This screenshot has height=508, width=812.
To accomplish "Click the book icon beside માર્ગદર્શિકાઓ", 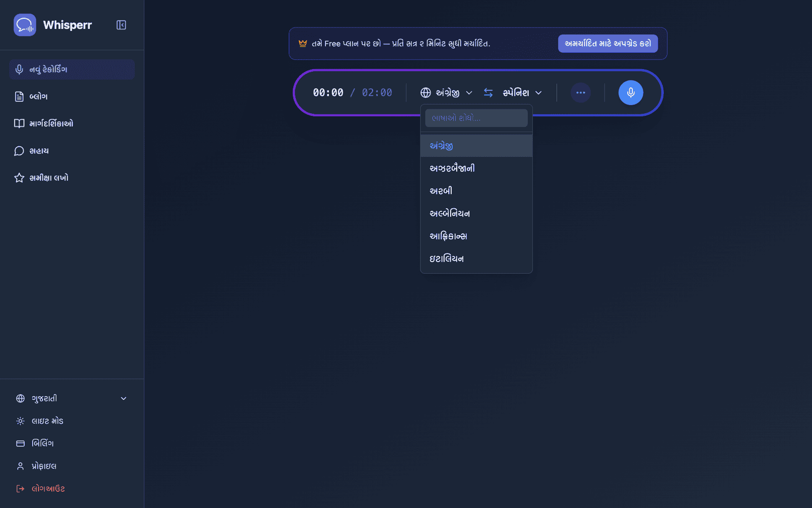I will (x=19, y=123).
